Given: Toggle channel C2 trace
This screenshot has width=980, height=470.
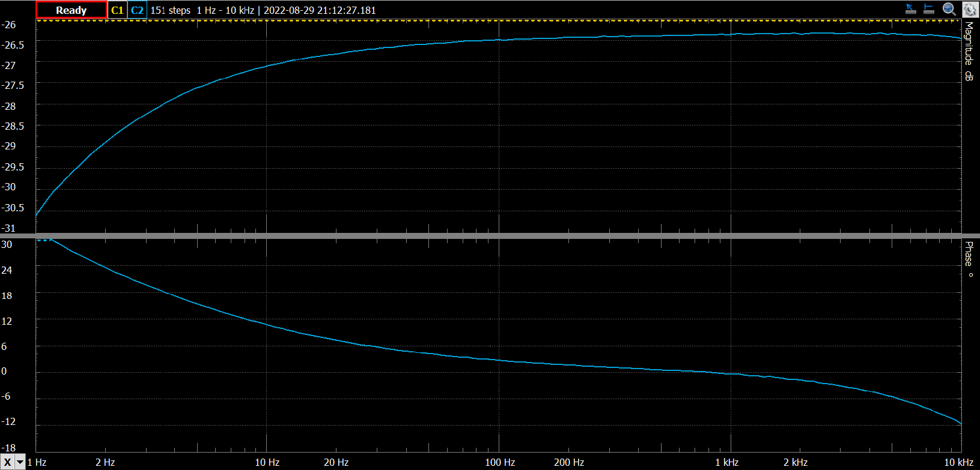Looking at the screenshot, I should pyautogui.click(x=137, y=10).
